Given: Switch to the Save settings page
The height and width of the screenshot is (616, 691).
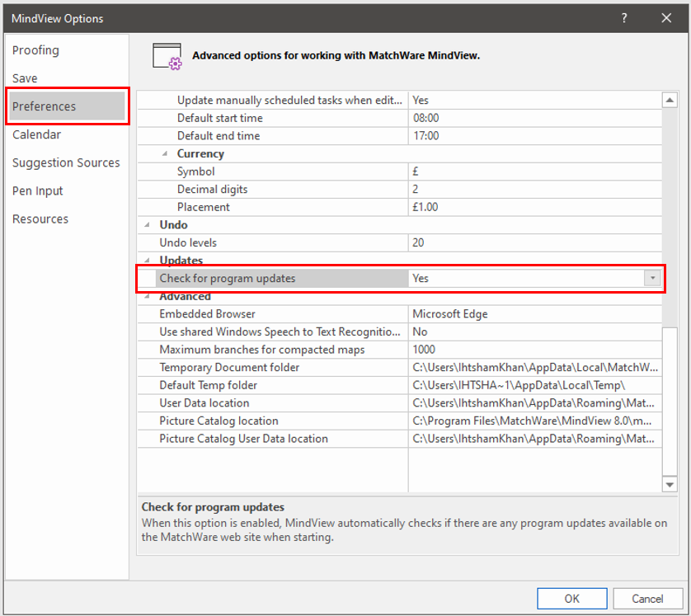Looking at the screenshot, I should [x=23, y=78].
